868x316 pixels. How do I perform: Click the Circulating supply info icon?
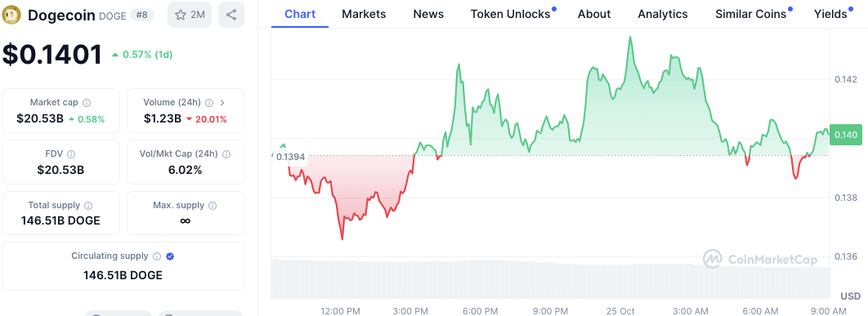(x=157, y=256)
